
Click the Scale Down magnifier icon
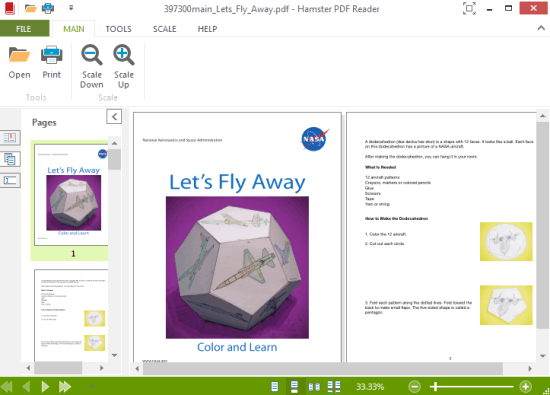pos(92,55)
